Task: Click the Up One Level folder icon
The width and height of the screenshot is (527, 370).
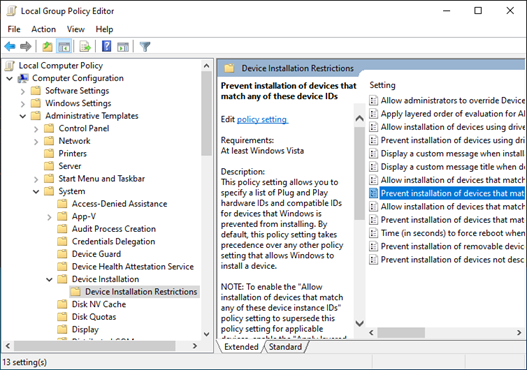Action: [47, 46]
